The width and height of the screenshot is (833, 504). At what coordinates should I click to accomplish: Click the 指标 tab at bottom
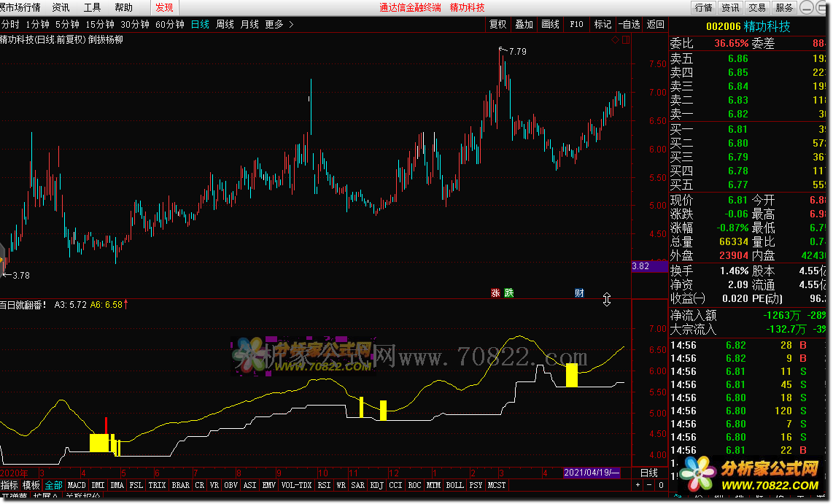tap(9, 485)
